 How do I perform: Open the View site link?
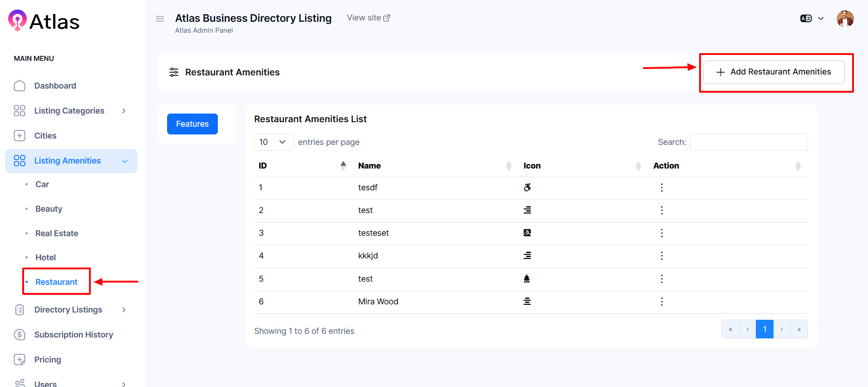coord(368,18)
